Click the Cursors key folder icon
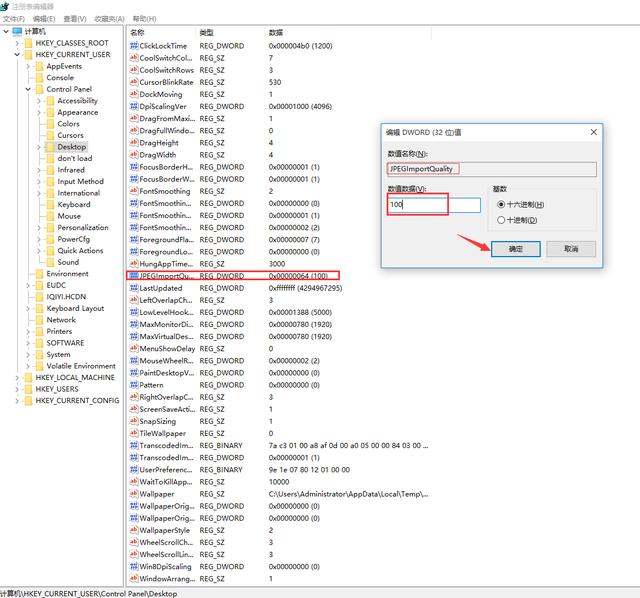Image resolution: width=640 pixels, height=598 pixels. click(x=50, y=135)
